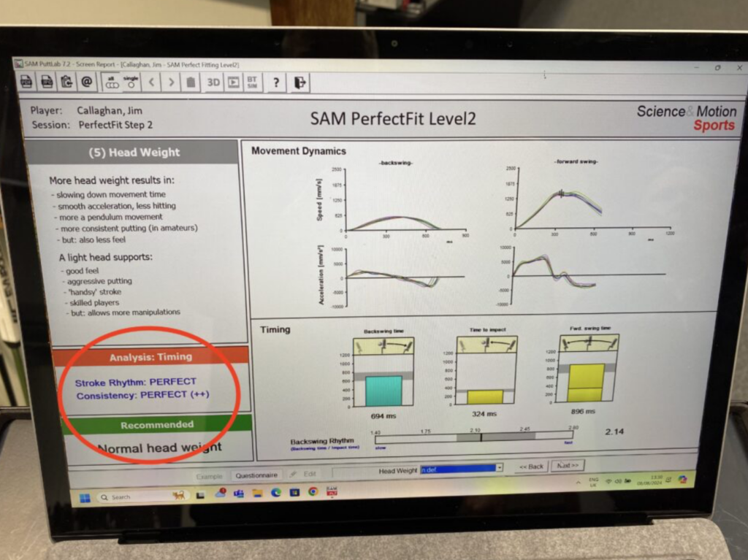Click the 'Science & Motion Sports' logo
Image resolution: width=748 pixels, height=560 pixels.
pos(687,118)
